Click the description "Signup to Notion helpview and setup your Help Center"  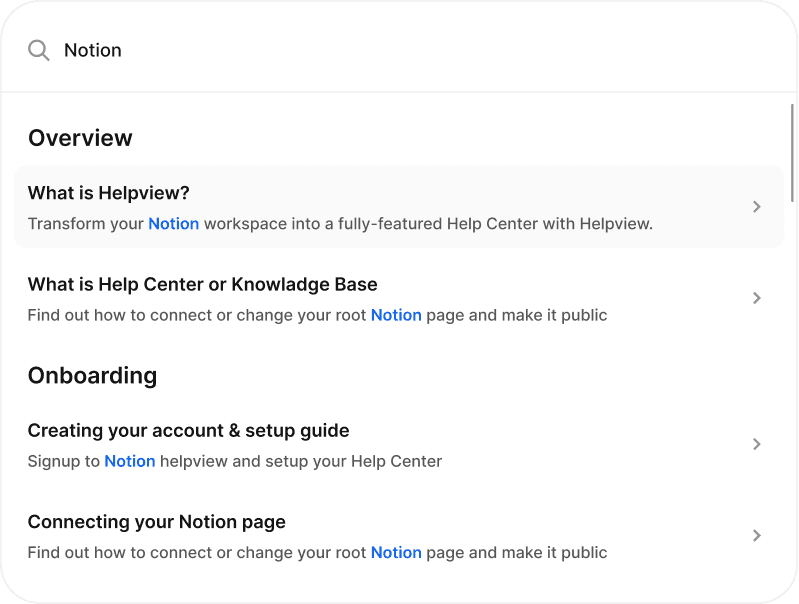[x=234, y=461]
